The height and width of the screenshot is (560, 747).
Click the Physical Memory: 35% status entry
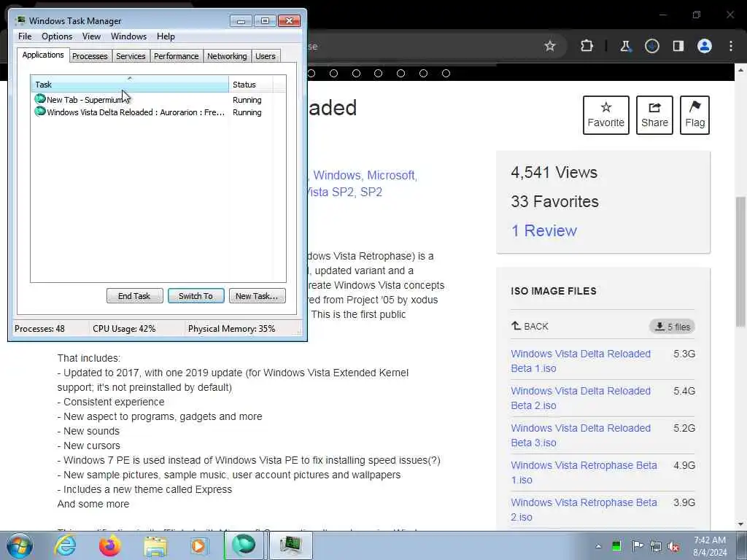(x=231, y=329)
